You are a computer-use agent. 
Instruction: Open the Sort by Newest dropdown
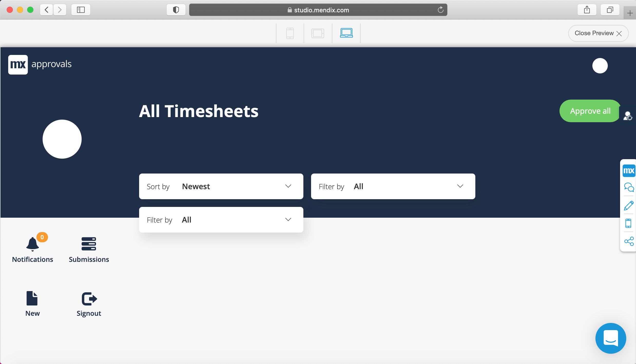coord(221,186)
